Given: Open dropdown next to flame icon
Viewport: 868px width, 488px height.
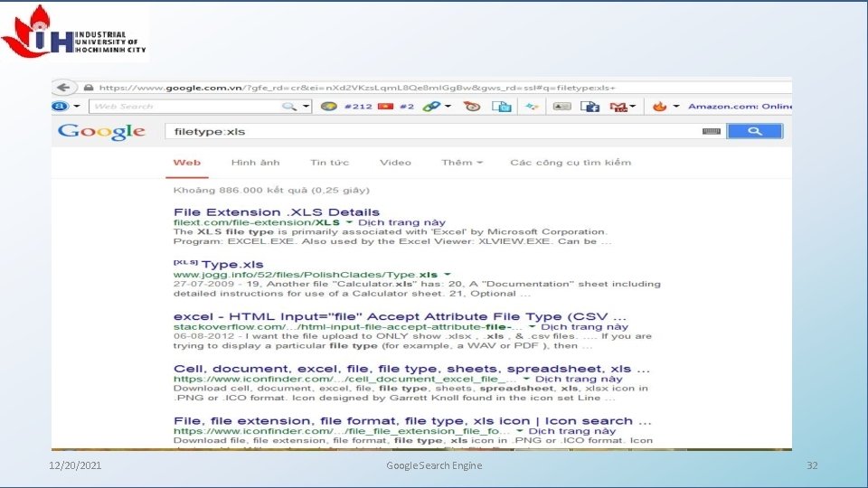Looking at the screenshot, I should (x=676, y=107).
